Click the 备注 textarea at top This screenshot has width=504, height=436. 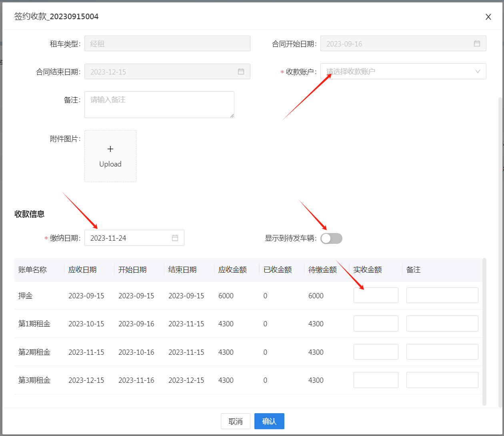click(x=159, y=104)
